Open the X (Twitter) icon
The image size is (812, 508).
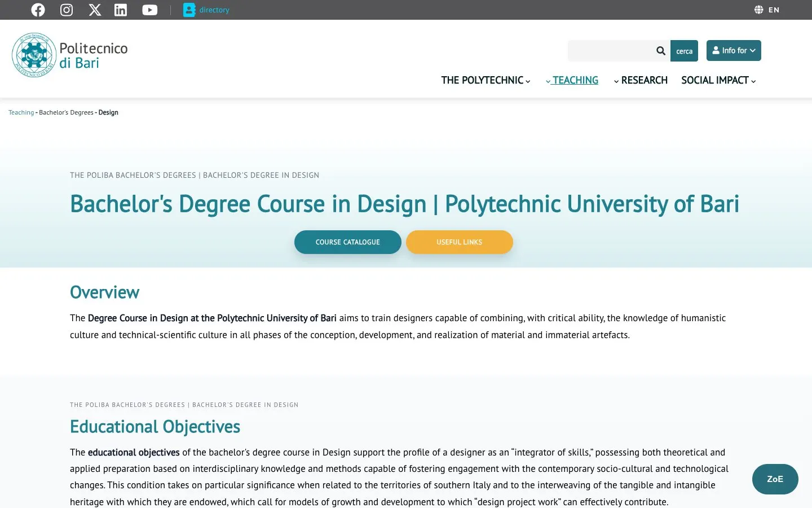pyautogui.click(x=95, y=10)
